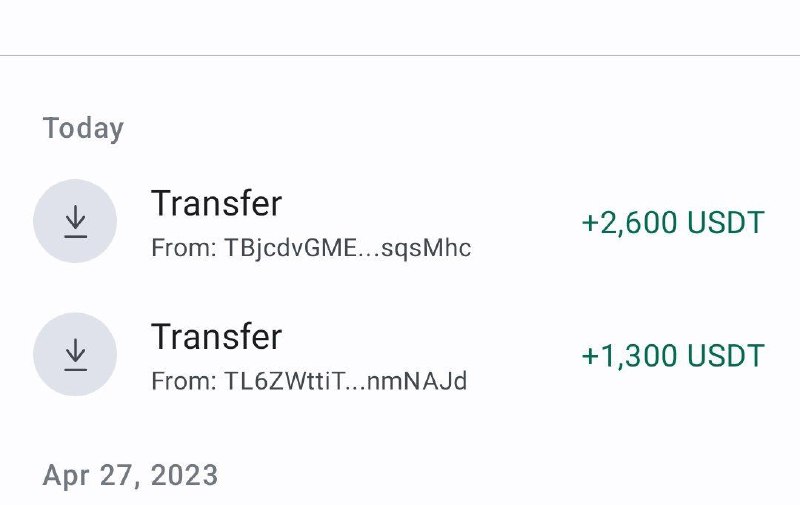800x505 pixels.
Task: Click the USDT text in the 1,300 amount
Action: coord(726,356)
